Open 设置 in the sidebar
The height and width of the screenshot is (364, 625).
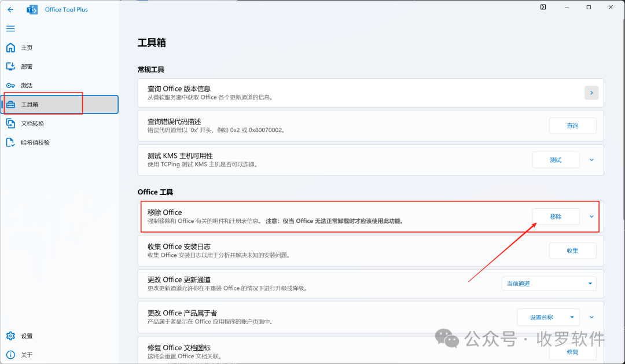coord(60,336)
